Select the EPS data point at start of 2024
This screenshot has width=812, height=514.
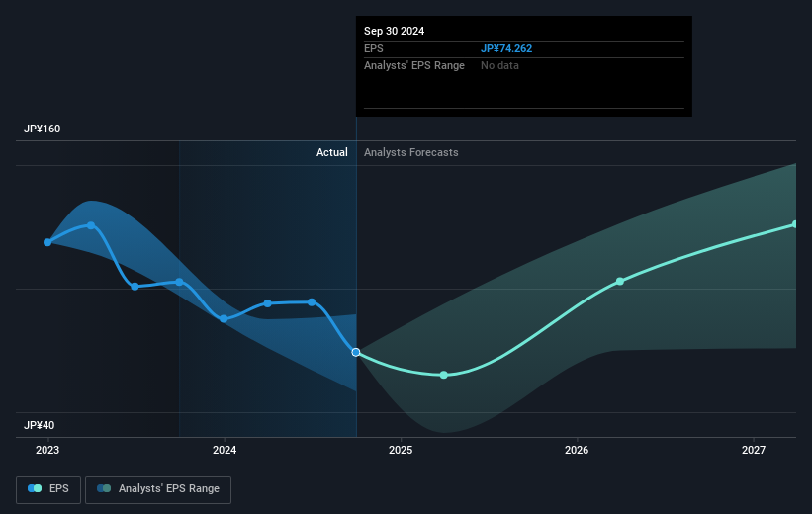tap(224, 318)
